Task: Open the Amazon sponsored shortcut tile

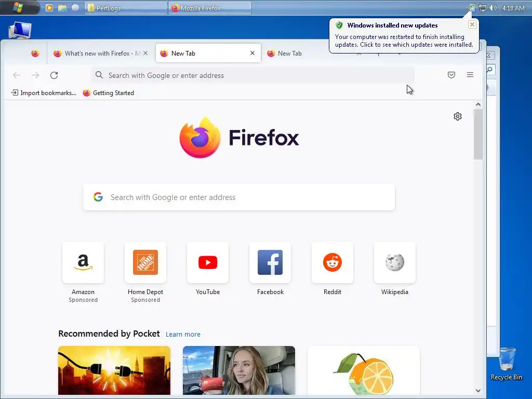Action: click(83, 262)
